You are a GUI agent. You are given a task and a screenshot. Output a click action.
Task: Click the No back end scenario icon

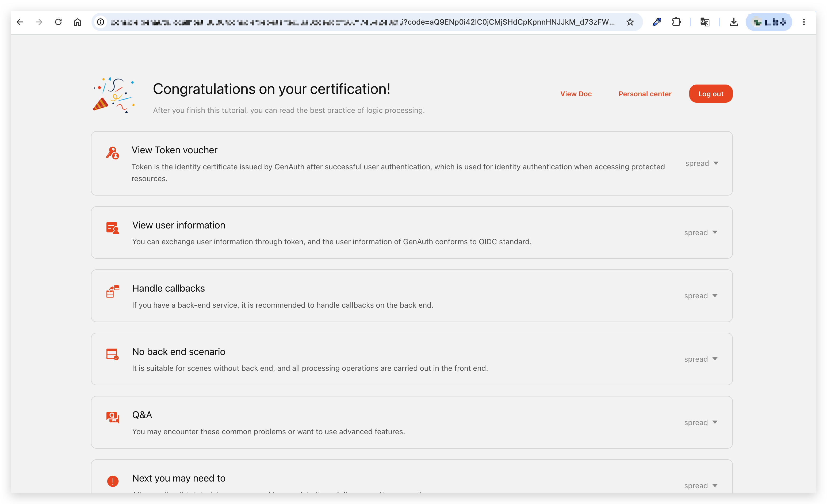tap(112, 354)
